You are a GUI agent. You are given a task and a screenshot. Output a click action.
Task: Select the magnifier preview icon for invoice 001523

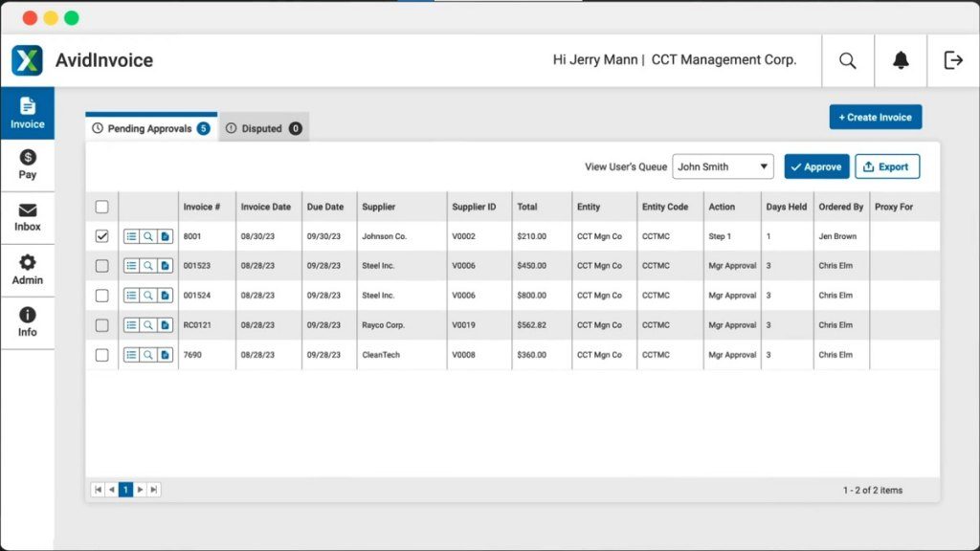click(x=147, y=265)
